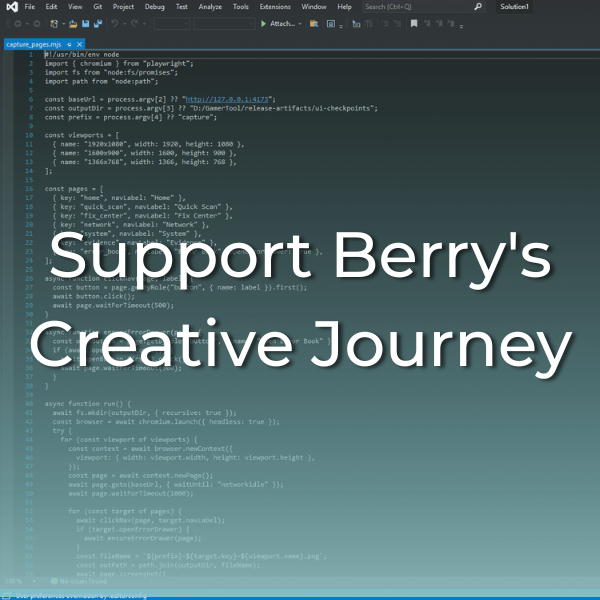The width and height of the screenshot is (600, 600).
Task: Click the Open File folder icon
Action: pyautogui.click(x=73, y=24)
